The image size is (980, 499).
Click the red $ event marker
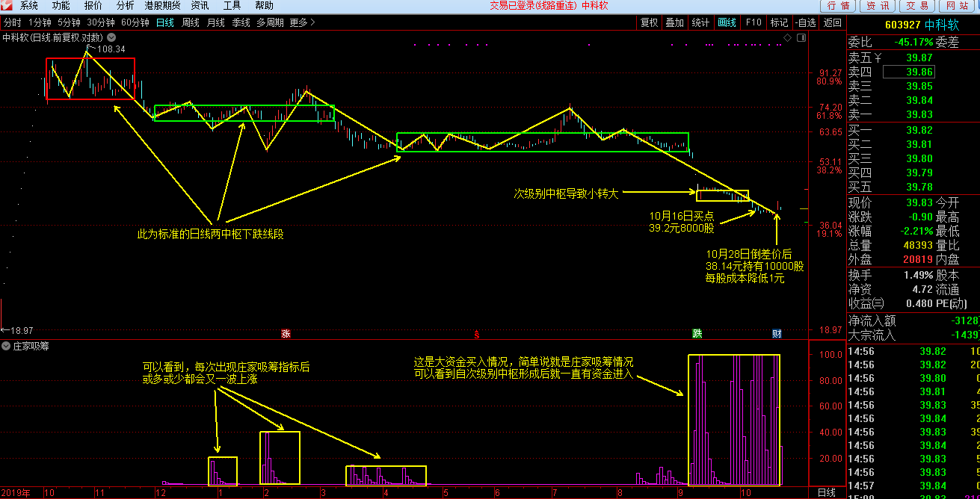(x=476, y=334)
